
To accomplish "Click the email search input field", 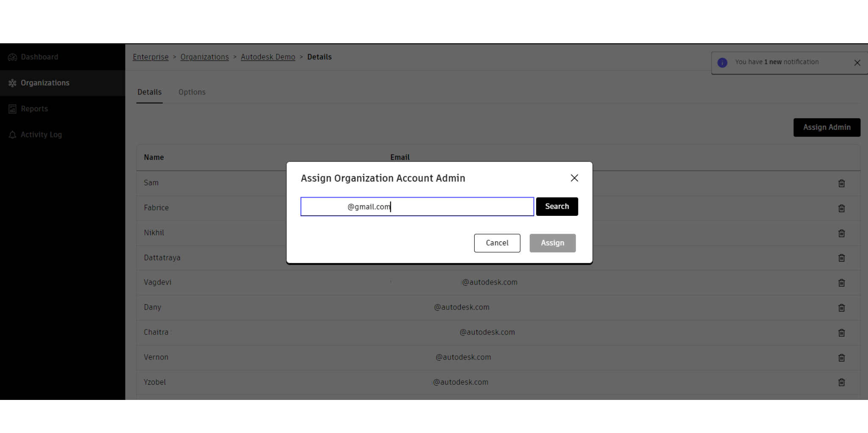I will click(417, 207).
